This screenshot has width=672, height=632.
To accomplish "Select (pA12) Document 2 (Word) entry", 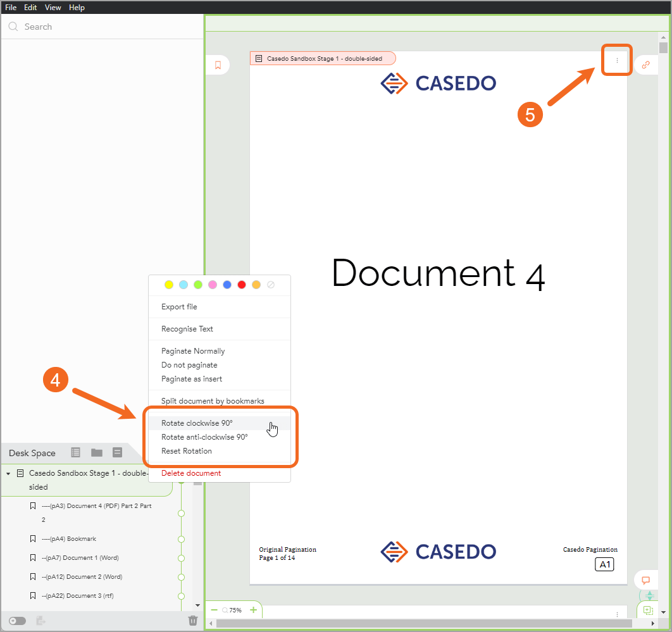I will 82,577.
